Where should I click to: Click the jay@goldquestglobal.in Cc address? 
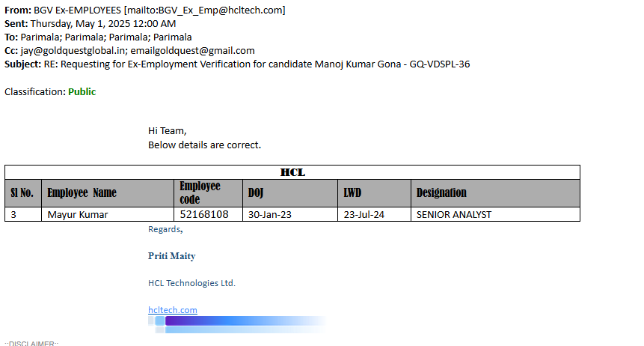pos(73,51)
